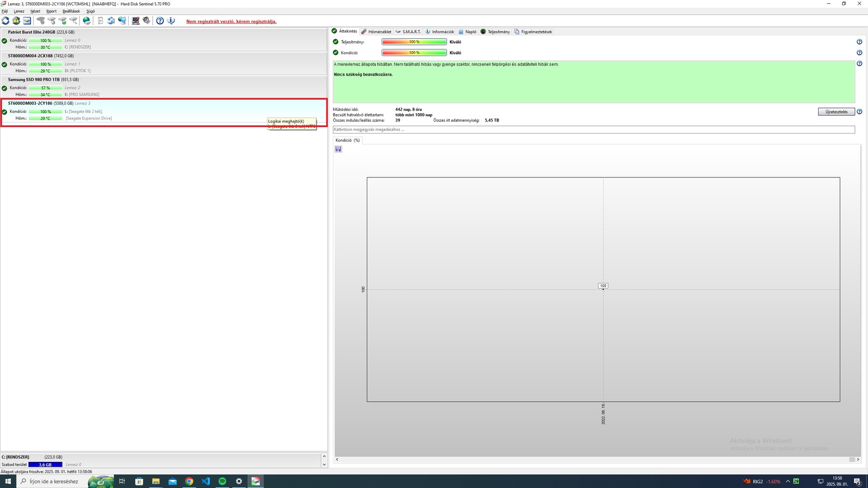Image resolution: width=868 pixels, height=488 pixels.
Task: Click the help icon next to Újratesztelés
Action: click(859, 112)
